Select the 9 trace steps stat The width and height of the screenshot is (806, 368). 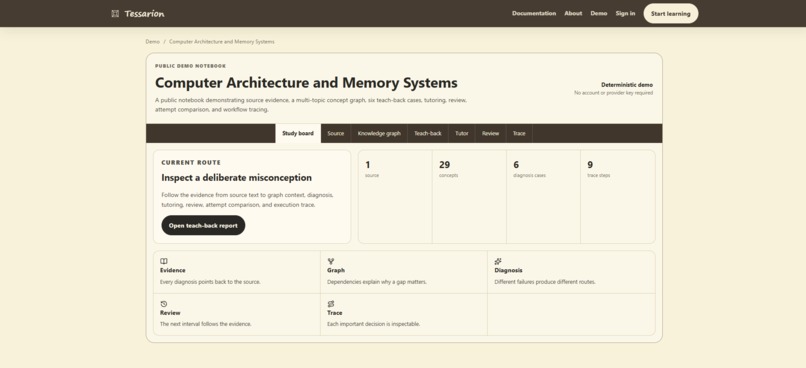(x=618, y=196)
